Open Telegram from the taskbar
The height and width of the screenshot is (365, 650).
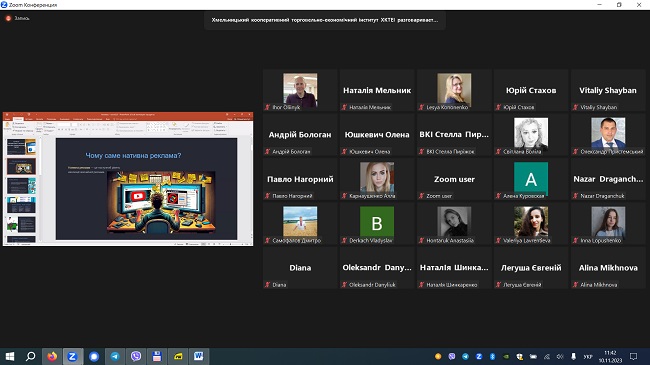(x=115, y=356)
